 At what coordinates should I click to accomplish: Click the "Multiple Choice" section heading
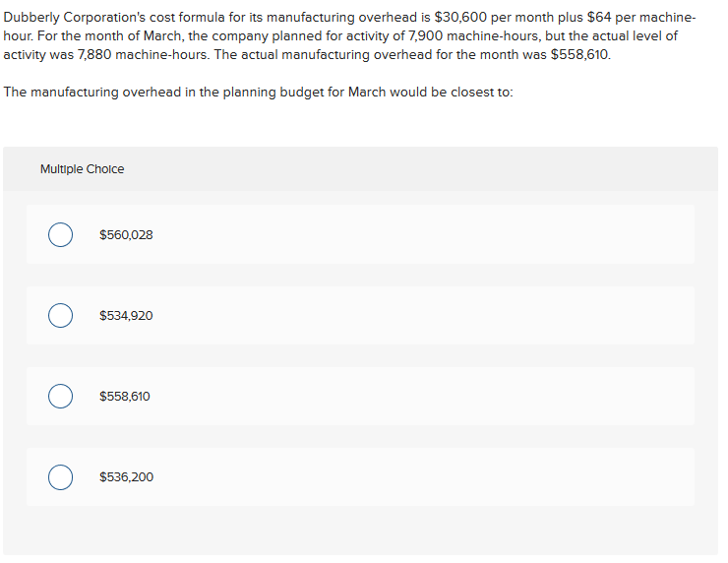pos(82,169)
